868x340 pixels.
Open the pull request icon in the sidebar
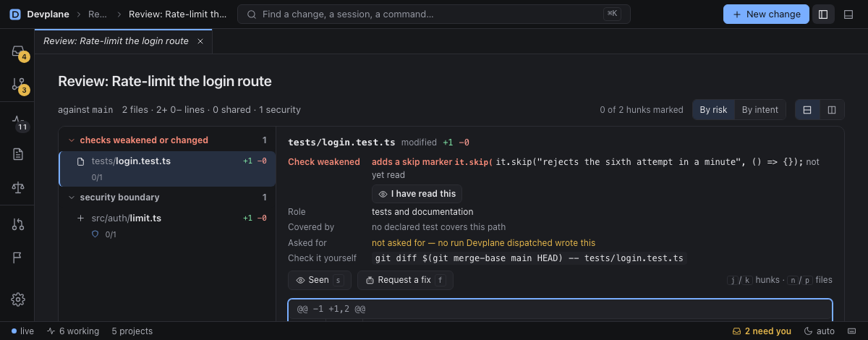pyautogui.click(x=18, y=224)
